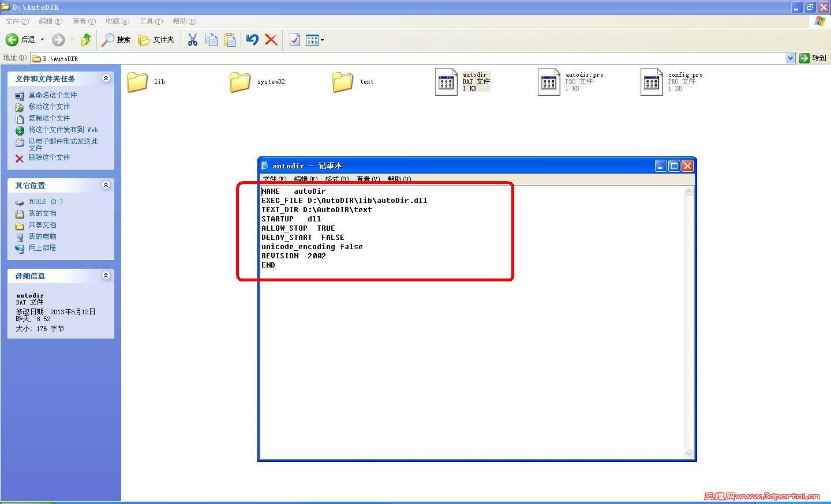Select the text folder icon

point(343,82)
